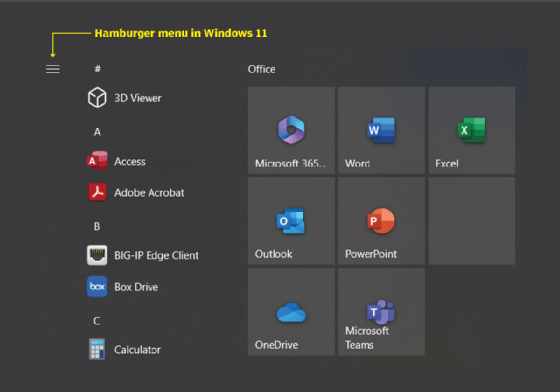Click the Adobe Acrobat icon
Screen dimensions: 560x392
coord(97,192)
